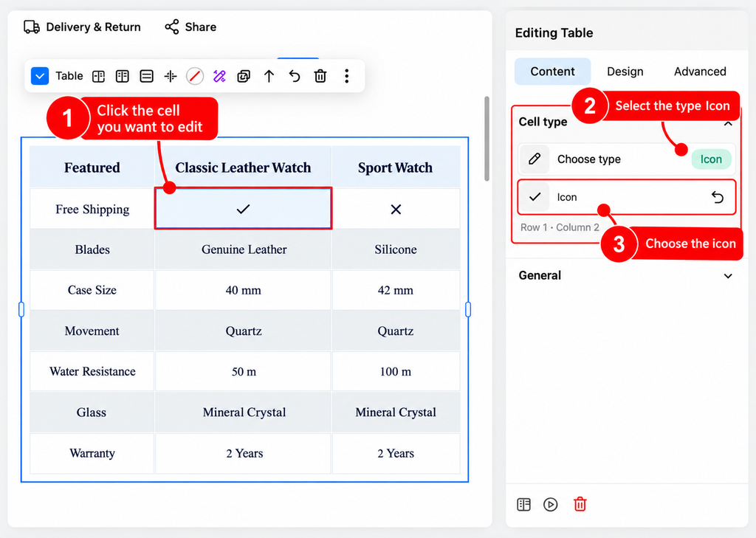Screen dimensions: 756x538
Task: Click the Share button
Action: click(x=190, y=27)
